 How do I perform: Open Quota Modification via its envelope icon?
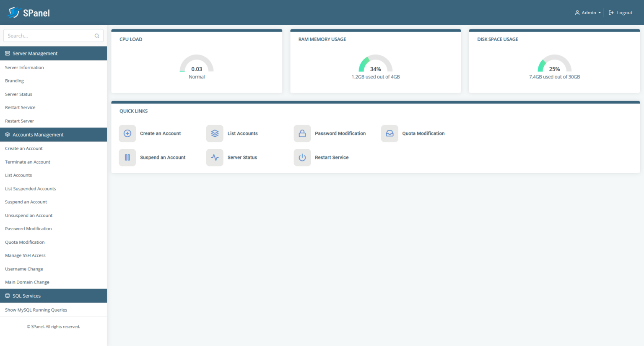390,133
